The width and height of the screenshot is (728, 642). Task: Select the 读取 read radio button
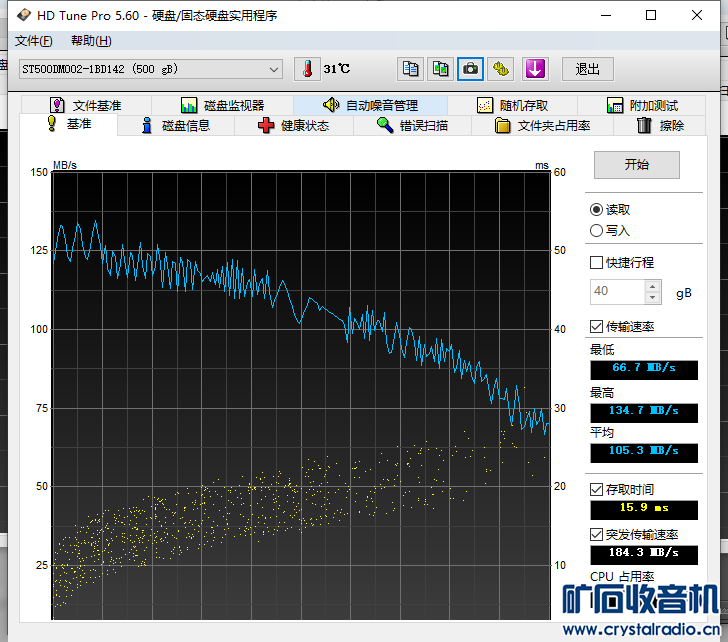point(597,210)
